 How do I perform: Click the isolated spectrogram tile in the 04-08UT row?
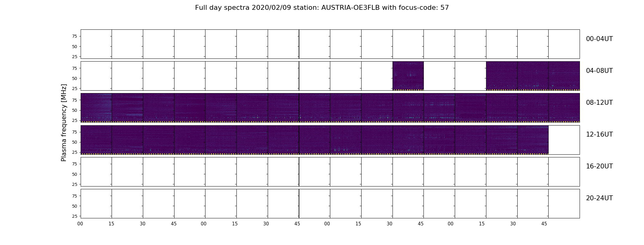coord(408,76)
